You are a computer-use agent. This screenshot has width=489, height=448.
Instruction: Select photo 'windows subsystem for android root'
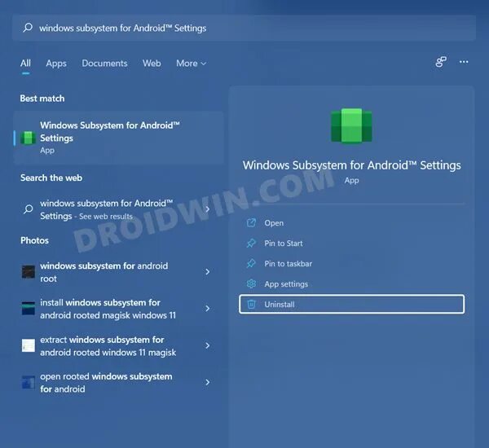click(118, 272)
